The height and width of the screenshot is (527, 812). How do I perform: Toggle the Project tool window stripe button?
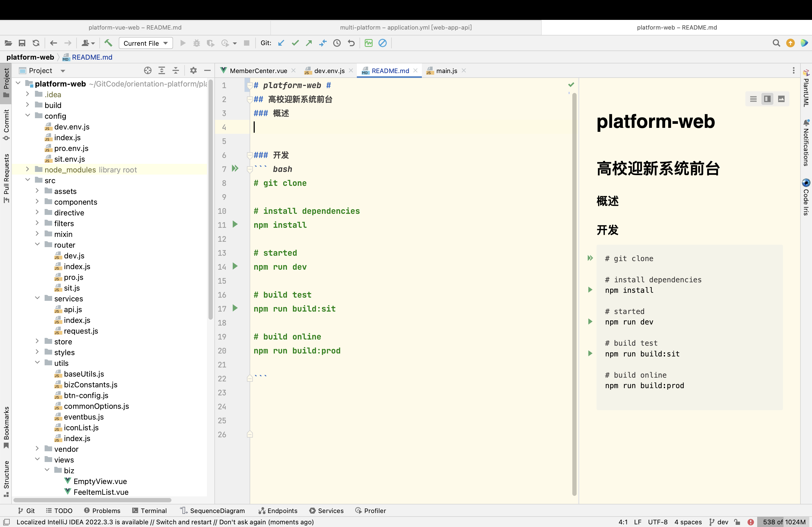(x=6, y=83)
